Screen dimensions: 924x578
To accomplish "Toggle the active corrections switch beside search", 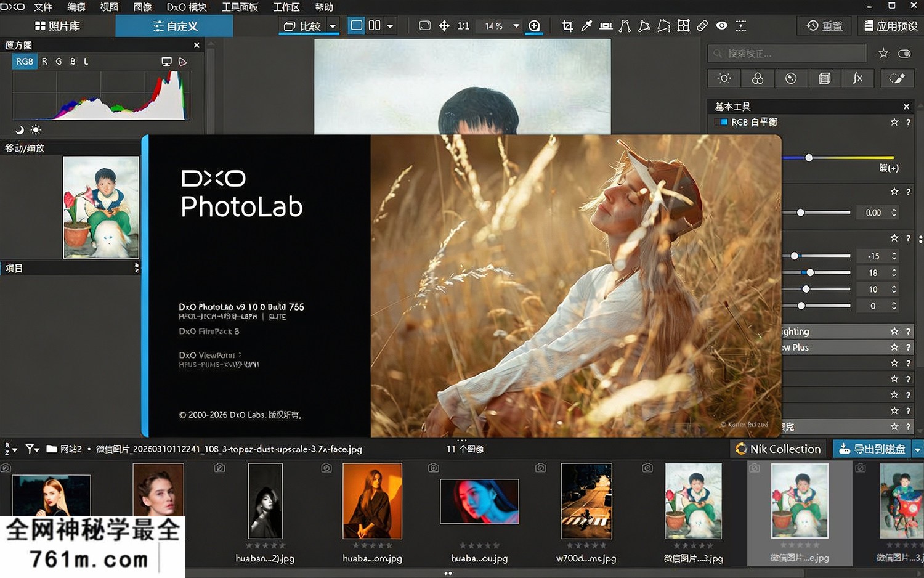I will click(x=904, y=54).
